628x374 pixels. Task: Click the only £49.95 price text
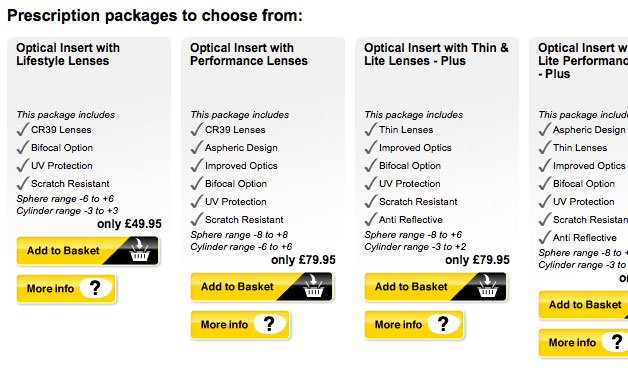pyautogui.click(x=129, y=224)
